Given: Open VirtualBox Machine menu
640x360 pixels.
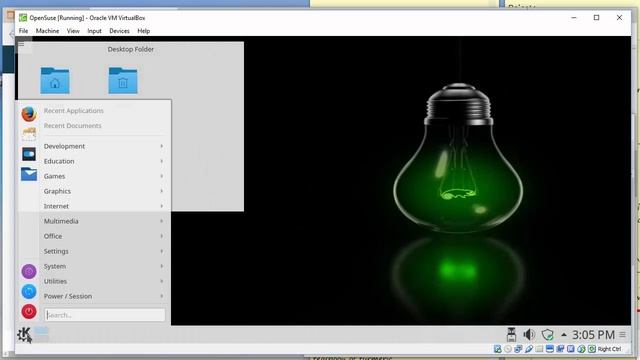Looking at the screenshot, I should pyautogui.click(x=47, y=31).
